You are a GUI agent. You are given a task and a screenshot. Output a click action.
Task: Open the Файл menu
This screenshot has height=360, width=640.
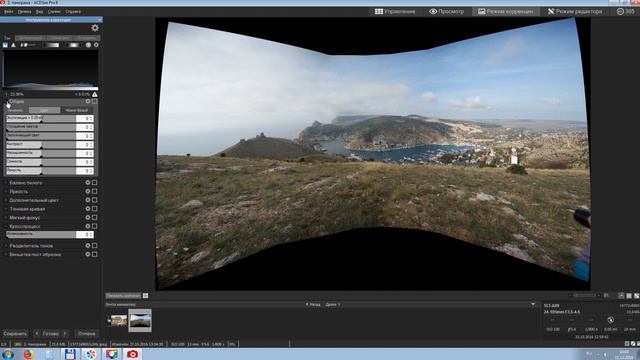[x=8, y=11]
